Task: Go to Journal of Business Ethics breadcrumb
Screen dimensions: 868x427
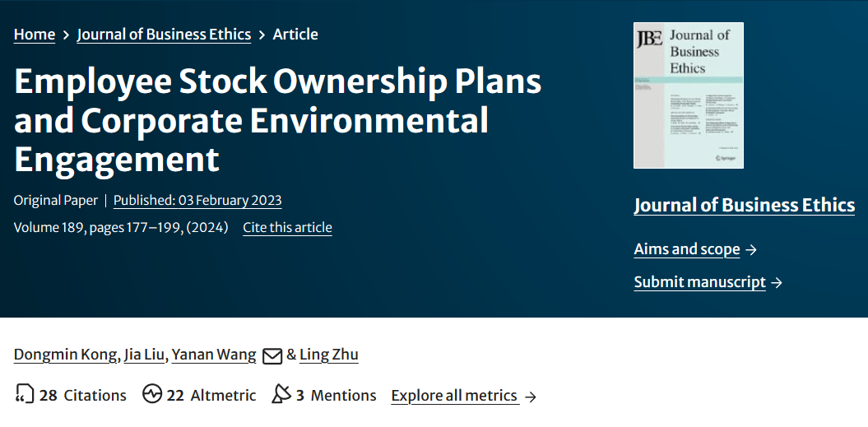Action: coord(164,35)
